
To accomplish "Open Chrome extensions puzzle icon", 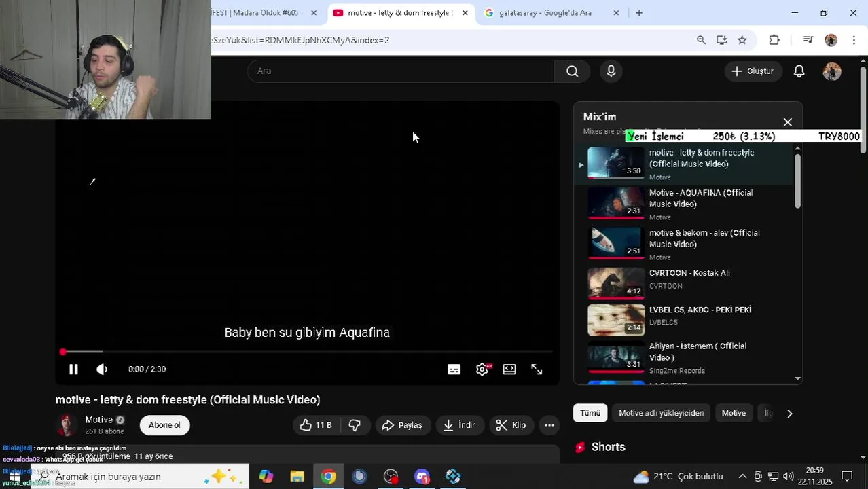I will click(x=774, y=40).
